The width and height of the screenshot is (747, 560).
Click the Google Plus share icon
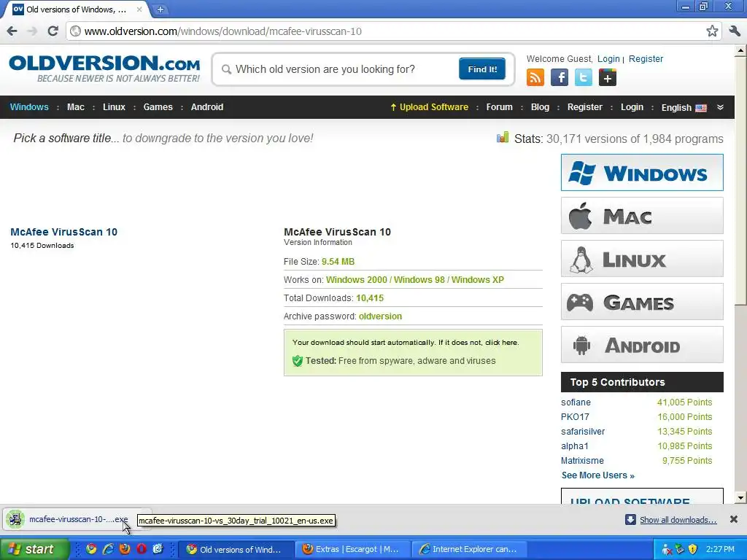click(x=608, y=77)
